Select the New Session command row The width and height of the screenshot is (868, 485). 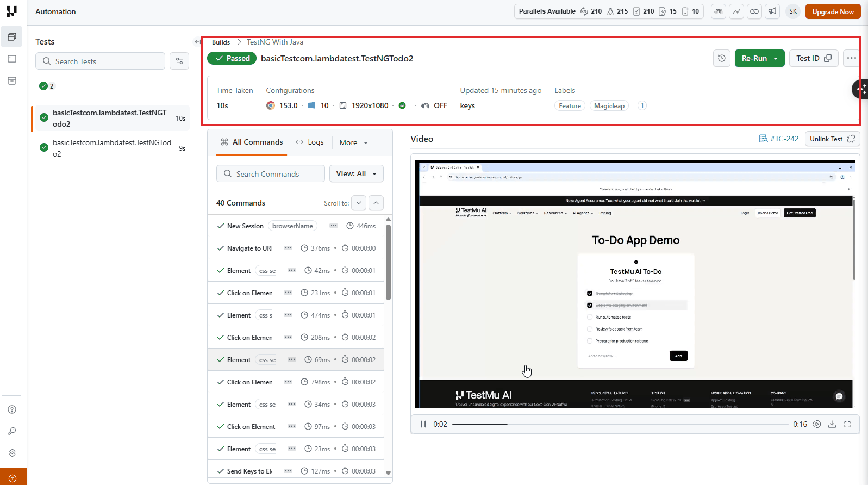pyautogui.click(x=296, y=226)
